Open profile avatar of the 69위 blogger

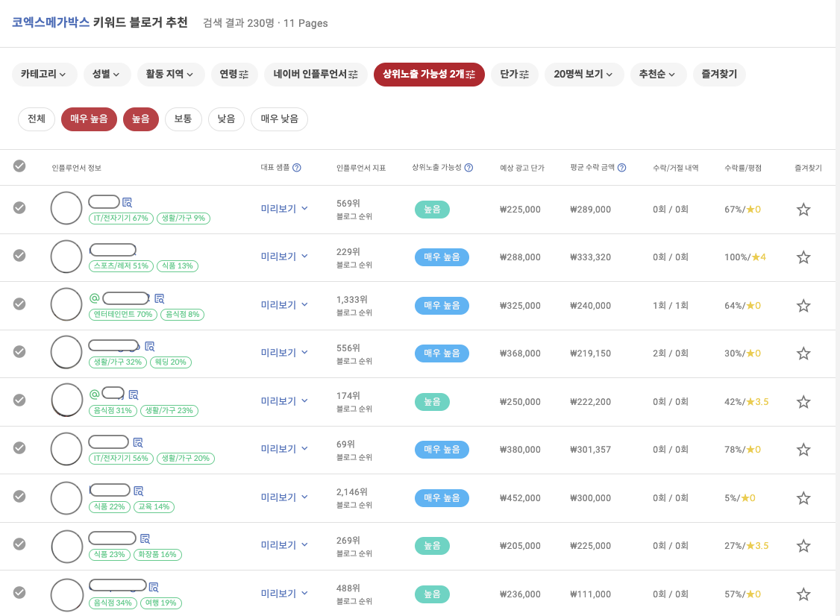pyautogui.click(x=66, y=448)
